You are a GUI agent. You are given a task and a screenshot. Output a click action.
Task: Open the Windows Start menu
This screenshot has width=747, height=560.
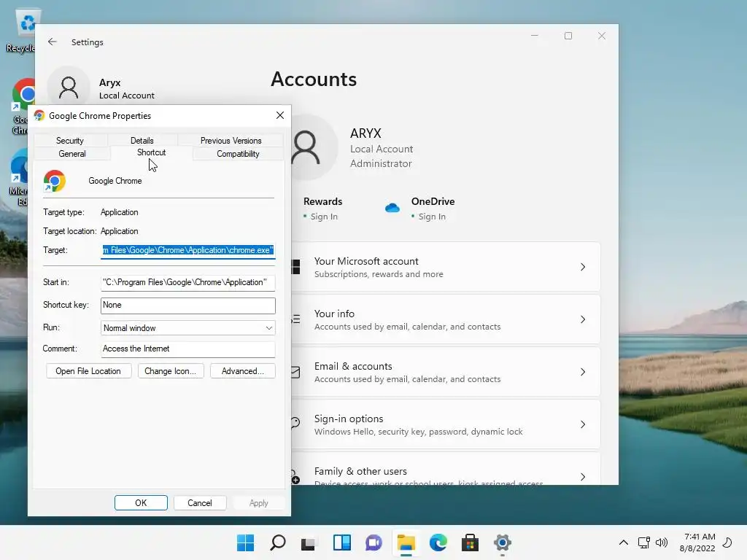click(245, 542)
